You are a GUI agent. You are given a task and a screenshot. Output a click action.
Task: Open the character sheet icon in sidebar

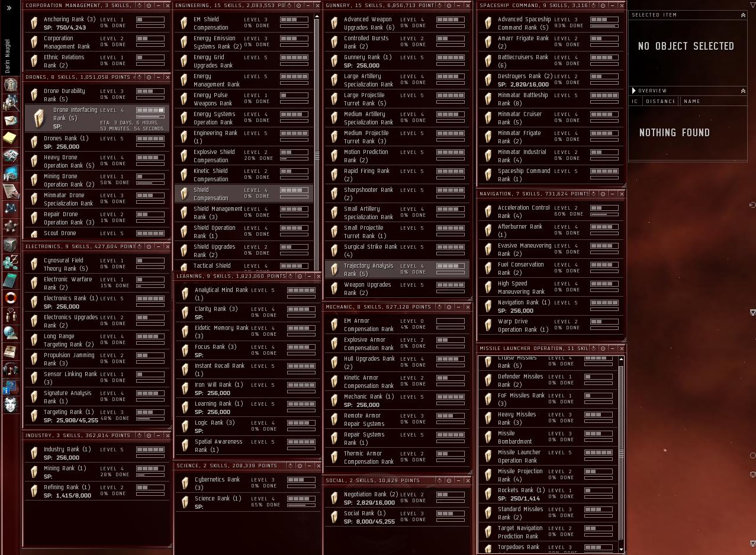(11, 85)
